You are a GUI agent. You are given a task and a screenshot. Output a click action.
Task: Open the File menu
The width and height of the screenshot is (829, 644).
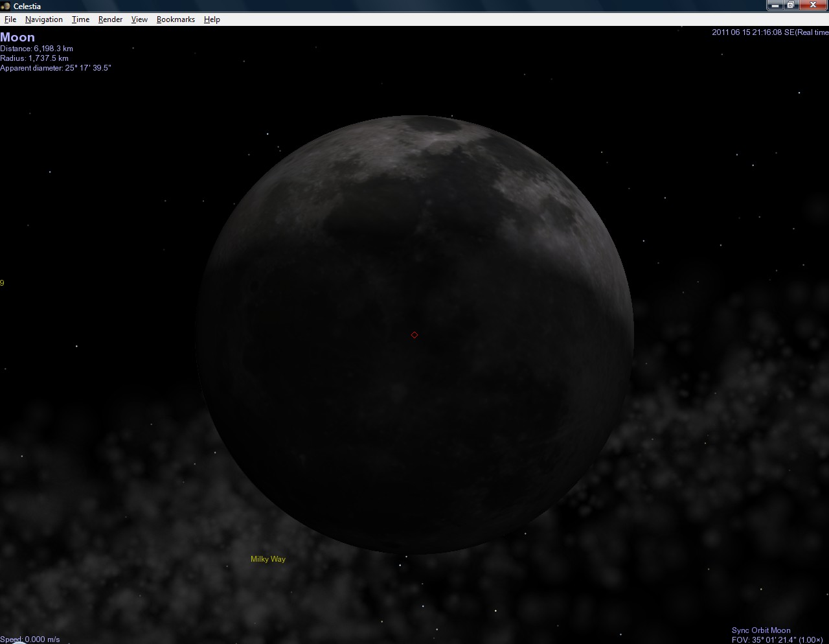tap(10, 19)
